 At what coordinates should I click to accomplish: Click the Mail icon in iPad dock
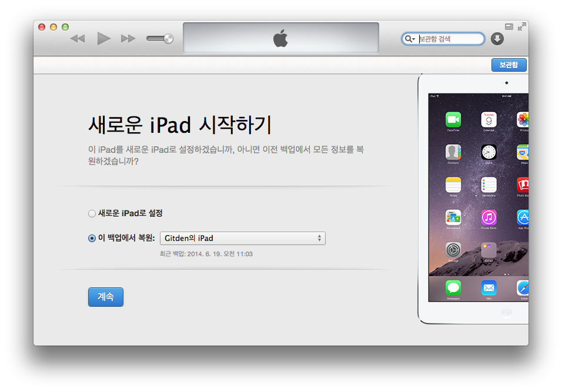pyautogui.click(x=489, y=288)
